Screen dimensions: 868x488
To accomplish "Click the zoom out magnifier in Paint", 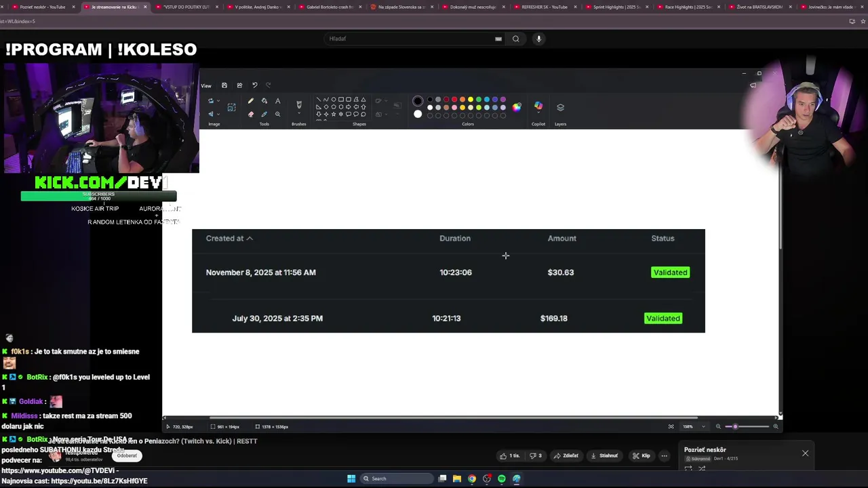I will [718, 426].
